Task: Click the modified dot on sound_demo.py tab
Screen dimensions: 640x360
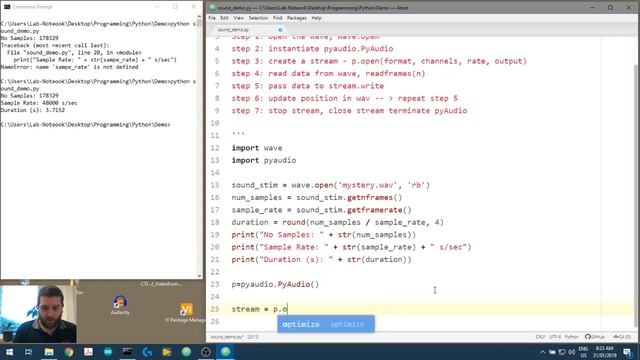Action: tap(280, 30)
